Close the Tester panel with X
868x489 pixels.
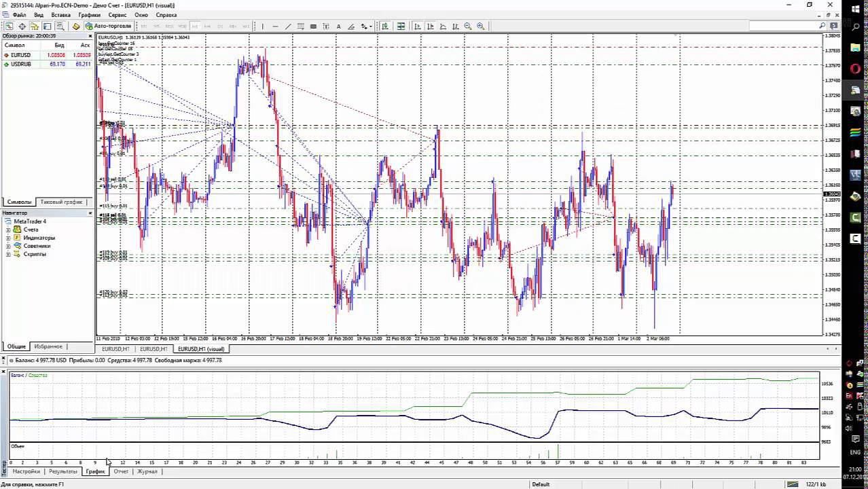coord(3,372)
